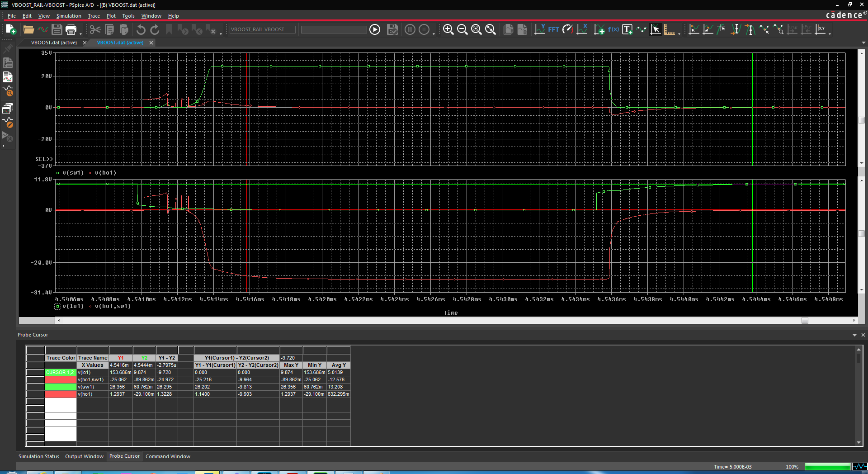
Task: Switch to Output Window tab
Action: tap(84, 456)
